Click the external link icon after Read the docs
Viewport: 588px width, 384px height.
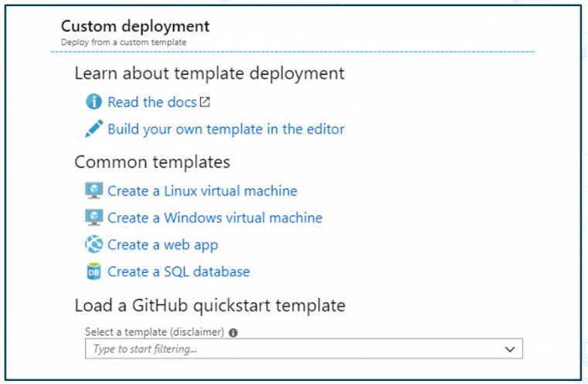[x=205, y=102]
